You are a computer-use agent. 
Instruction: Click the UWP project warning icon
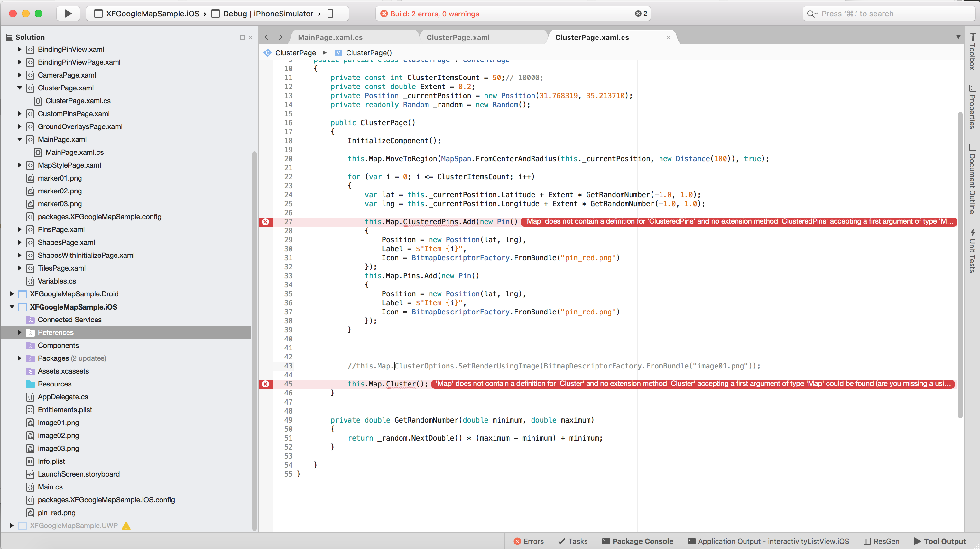[x=126, y=526]
